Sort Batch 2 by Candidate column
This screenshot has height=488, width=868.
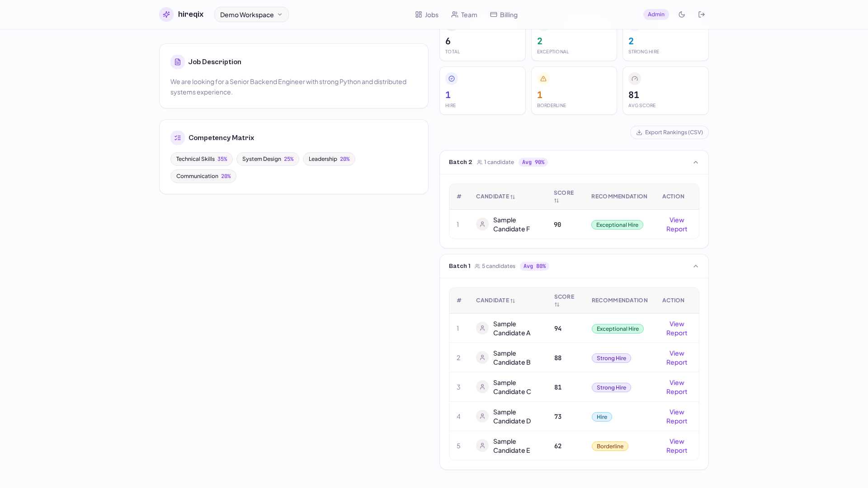pyautogui.click(x=495, y=197)
